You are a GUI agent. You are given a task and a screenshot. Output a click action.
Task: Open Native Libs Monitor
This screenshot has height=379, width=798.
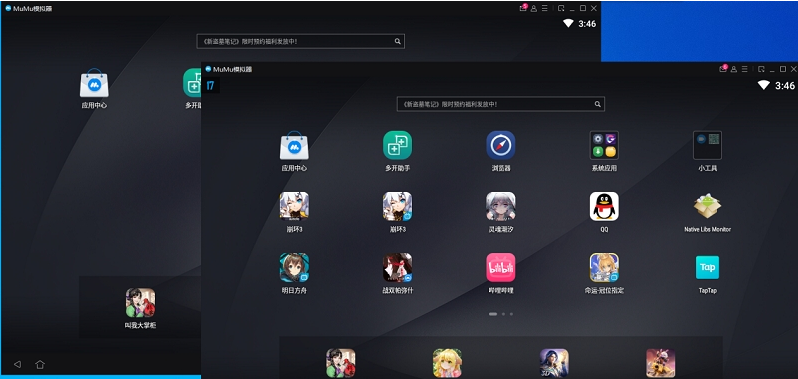[707, 206]
